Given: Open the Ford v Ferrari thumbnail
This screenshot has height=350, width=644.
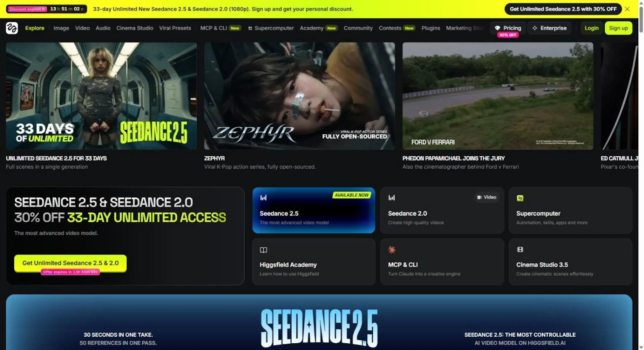Looking at the screenshot, I should tap(498, 96).
